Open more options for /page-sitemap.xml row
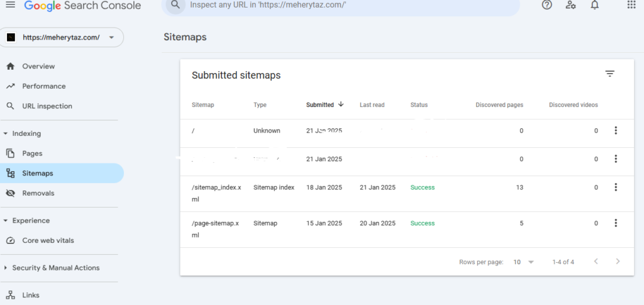The image size is (644, 305). tap(616, 223)
